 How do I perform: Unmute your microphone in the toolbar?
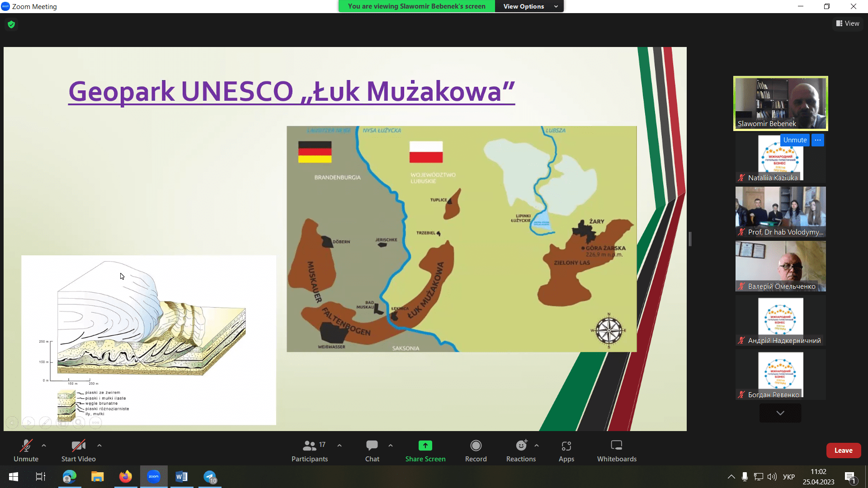point(26,450)
